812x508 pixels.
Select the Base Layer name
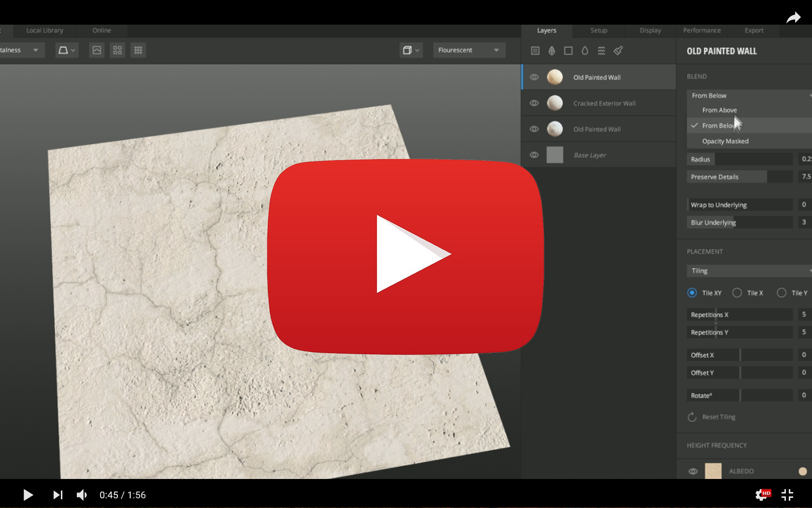coord(590,155)
